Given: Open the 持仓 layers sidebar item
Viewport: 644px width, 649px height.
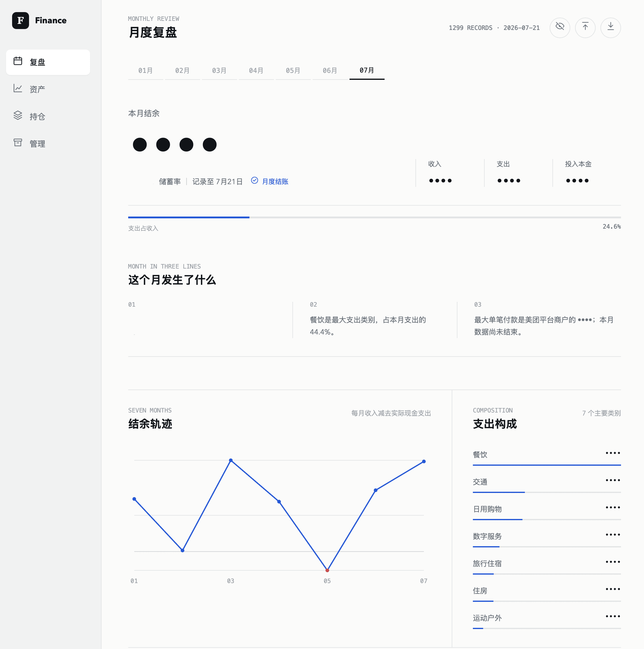Looking at the screenshot, I should coord(48,116).
